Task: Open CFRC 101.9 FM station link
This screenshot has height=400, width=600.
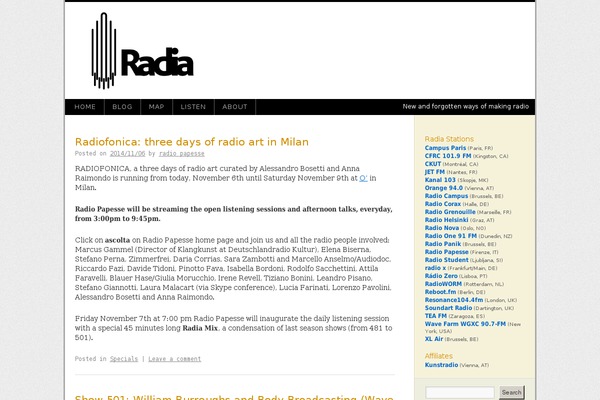Action: (448, 156)
